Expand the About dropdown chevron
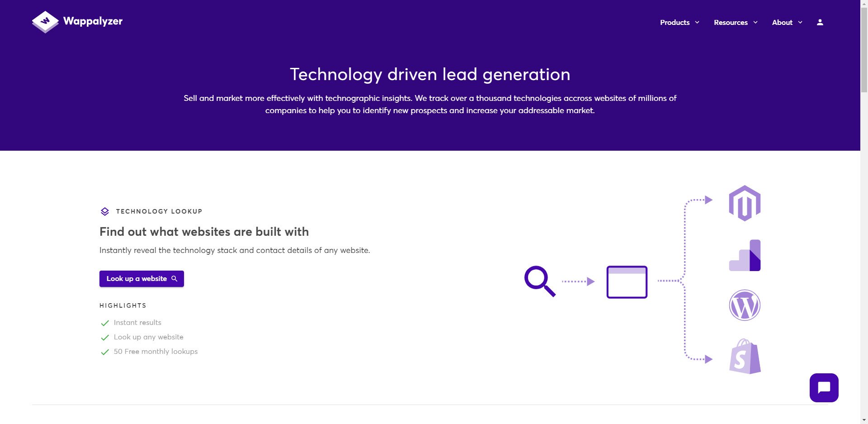This screenshot has height=424, width=868. 800,22
